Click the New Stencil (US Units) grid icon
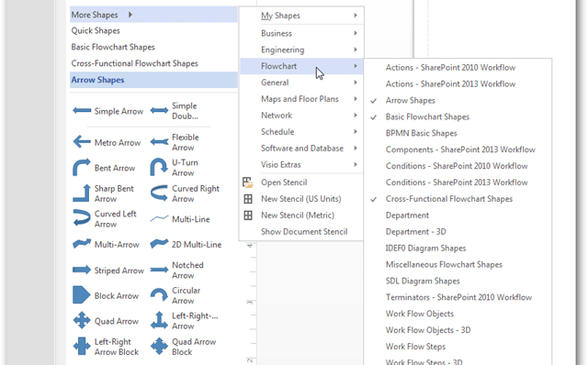 (248, 199)
